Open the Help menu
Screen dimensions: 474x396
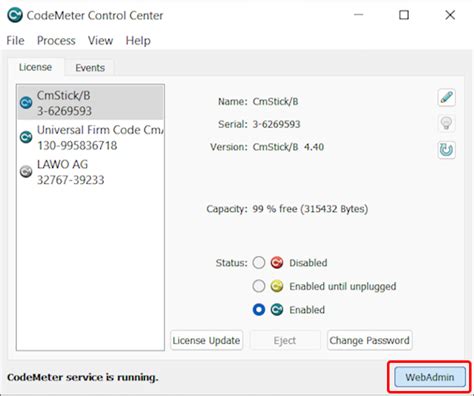coord(138,41)
